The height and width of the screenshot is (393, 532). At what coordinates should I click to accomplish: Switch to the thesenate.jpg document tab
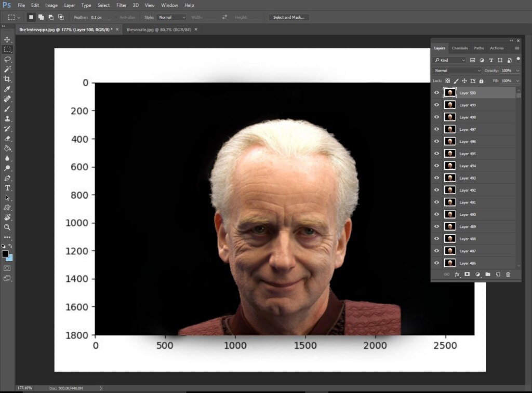tap(159, 30)
